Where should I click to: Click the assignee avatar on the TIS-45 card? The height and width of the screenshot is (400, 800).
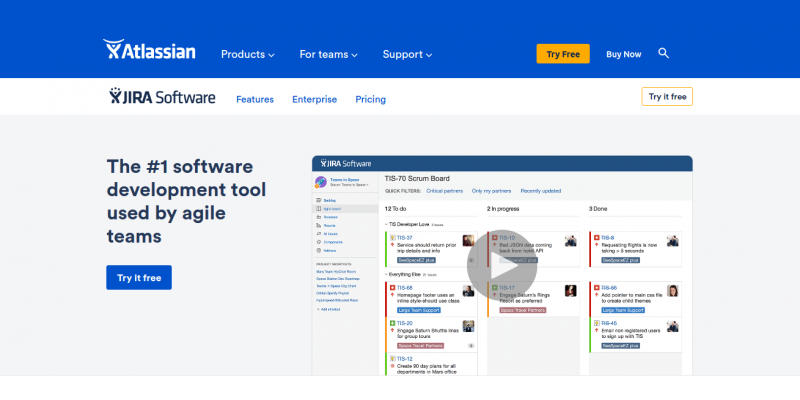pyautogui.click(x=672, y=326)
